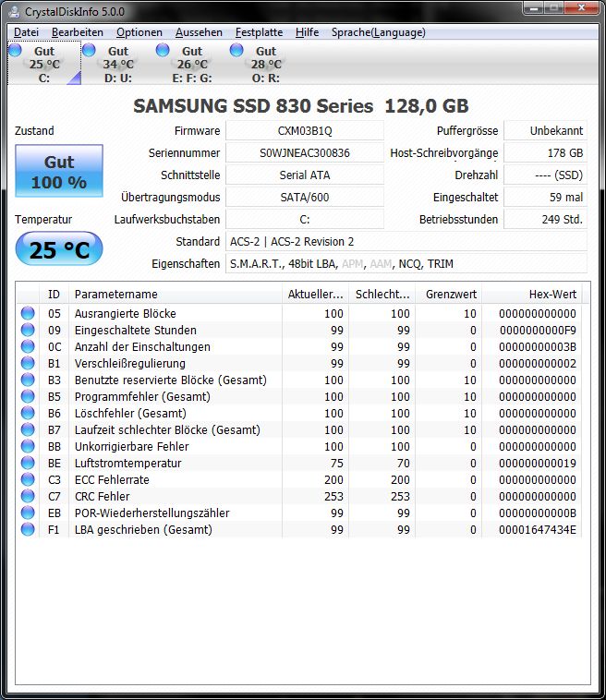Screen dimensions: 606x700
Task: Select the Luftstromtemperatur parameter name
Action: point(127,463)
